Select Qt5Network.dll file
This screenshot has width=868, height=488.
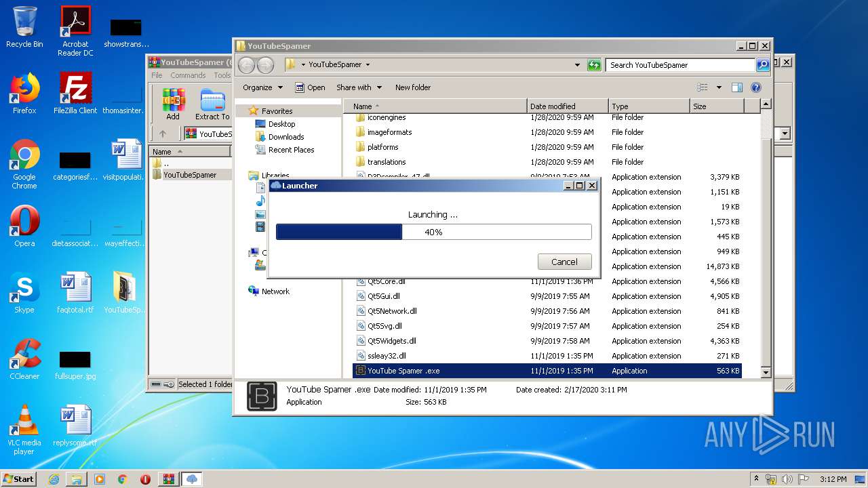tap(392, 311)
